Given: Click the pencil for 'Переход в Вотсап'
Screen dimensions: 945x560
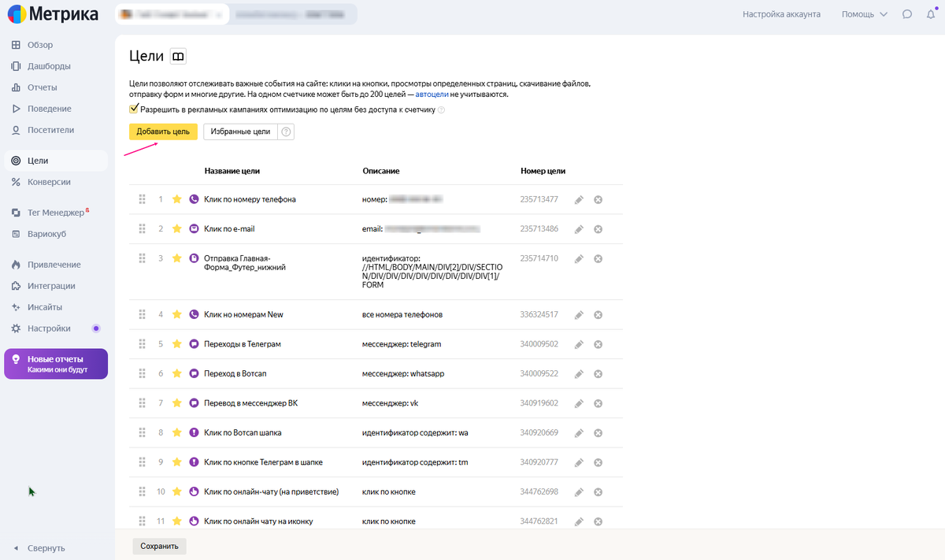Looking at the screenshot, I should point(579,373).
